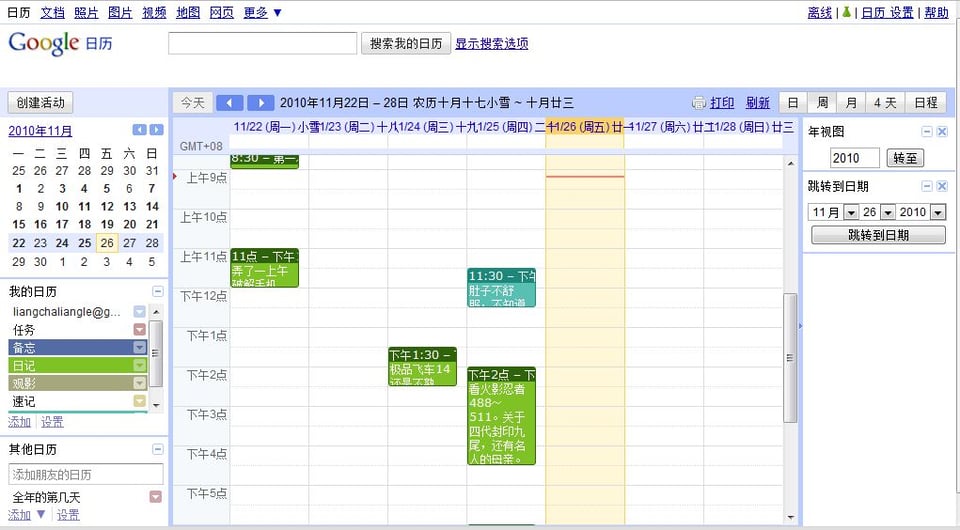Open 照片 in top navigation
960x530 pixels.
tap(86, 12)
